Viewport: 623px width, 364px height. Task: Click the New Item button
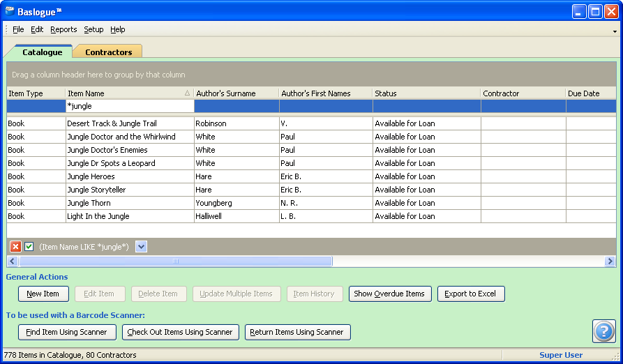click(x=43, y=294)
